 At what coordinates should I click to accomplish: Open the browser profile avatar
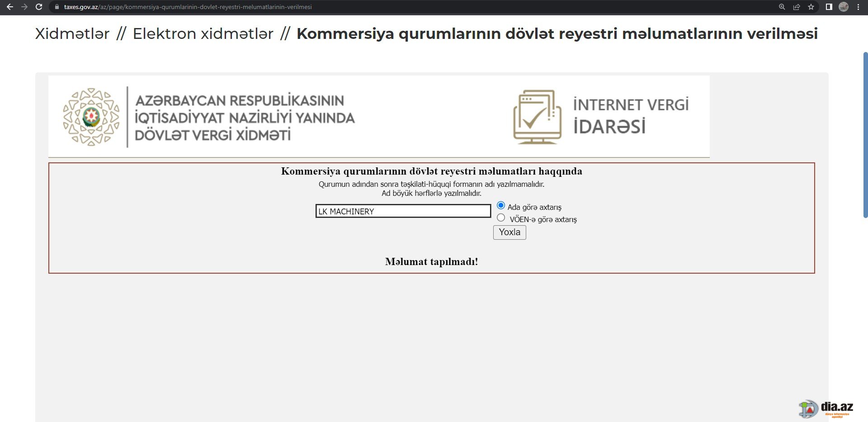[844, 7]
